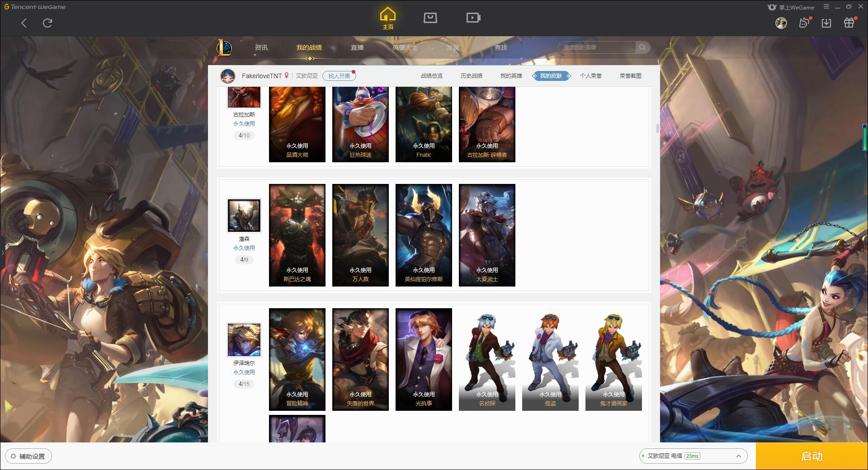Switch to 我的皮肤 sub-tab
The width and height of the screenshot is (868, 470).
click(x=551, y=76)
